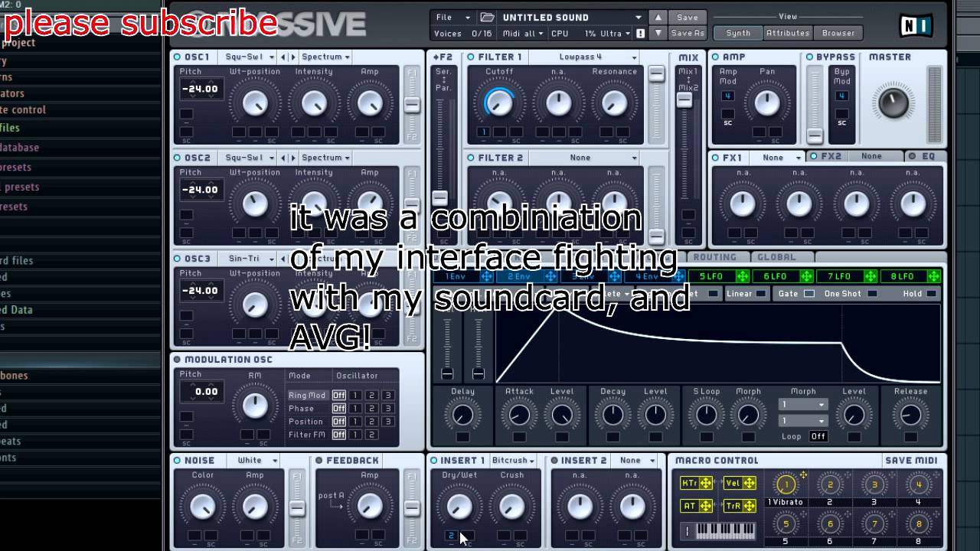This screenshot has height=551, width=980.
Task: Click the 7 LFO drag-assign cross icon
Action: tap(870, 276)
